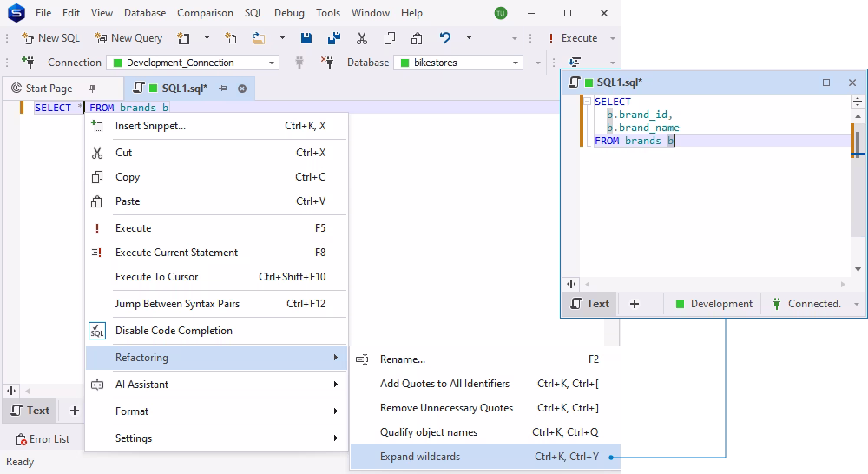Image resolution: width=868 pixels, height=474 pixels.
Task: Click the Development indicator in floating window
Action: [x=714, y=304]
